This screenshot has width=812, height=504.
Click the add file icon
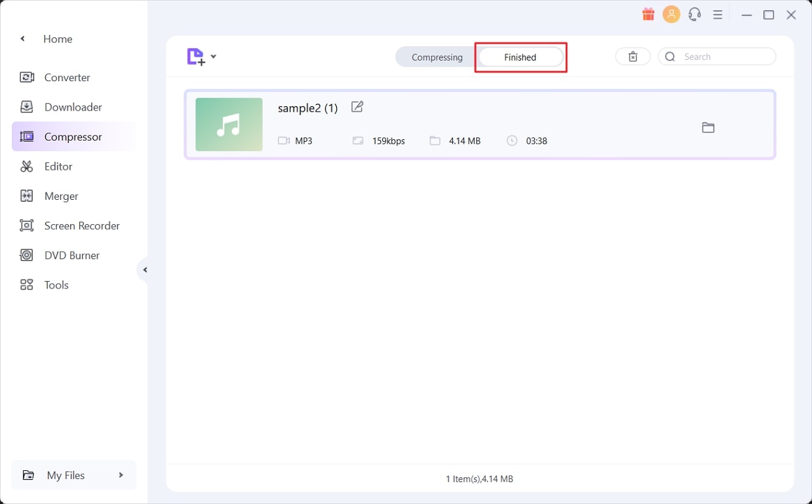coord(196,57)
